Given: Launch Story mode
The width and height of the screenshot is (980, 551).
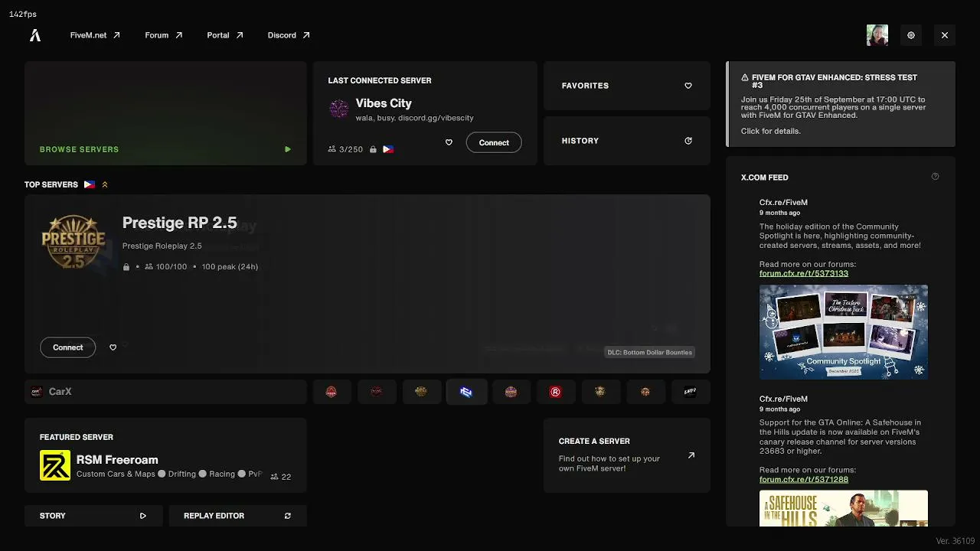Looking at the screenshot, I should (93, 516).
